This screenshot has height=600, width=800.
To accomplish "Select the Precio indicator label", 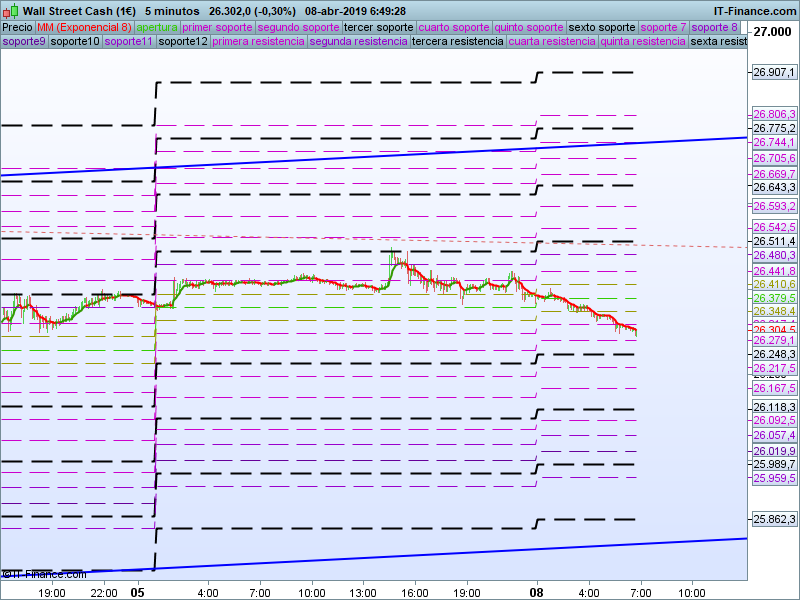I will 18,27.
